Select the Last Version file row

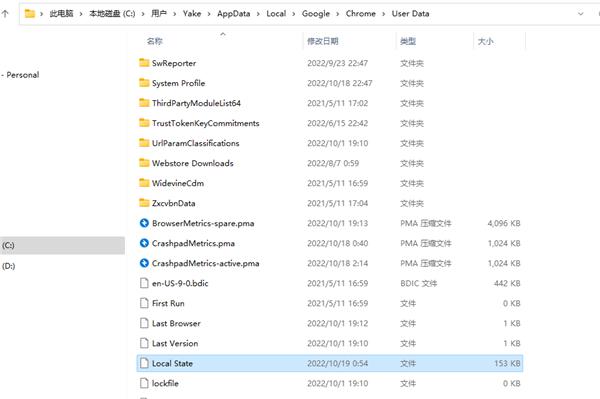pos(330,343)
